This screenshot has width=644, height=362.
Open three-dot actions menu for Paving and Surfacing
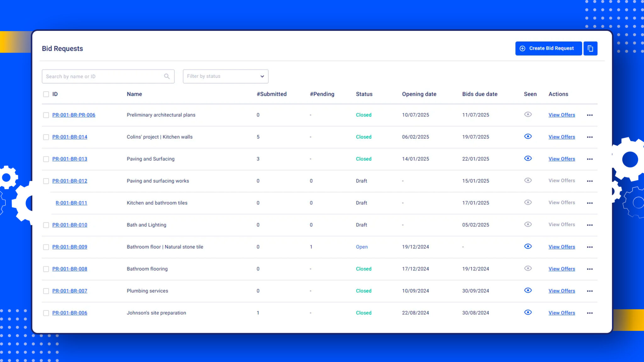coord(590,159)
